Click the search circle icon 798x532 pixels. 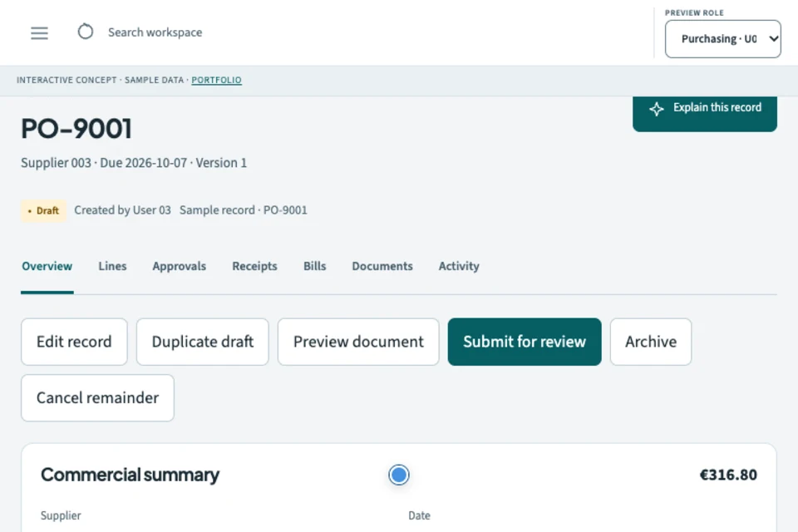pos(86,32)
